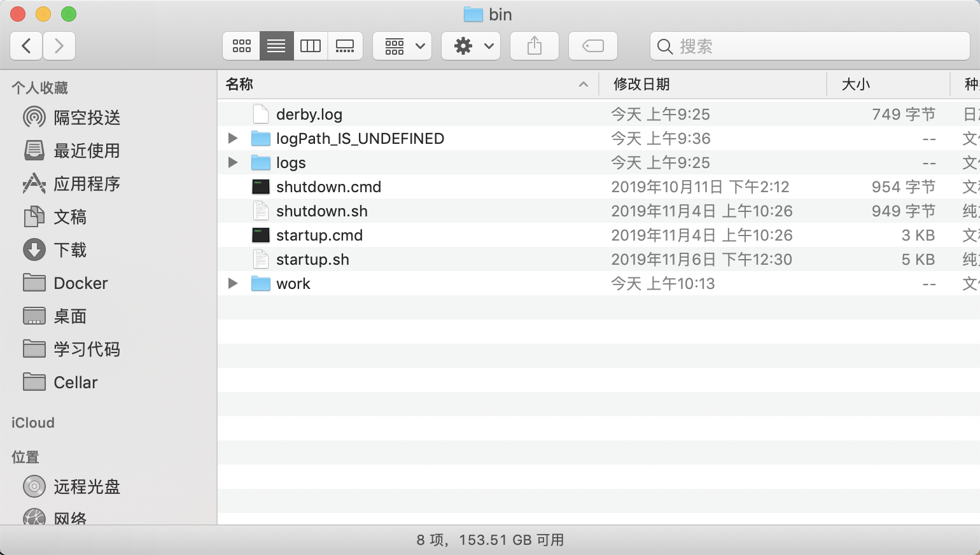Sort by the 名称 column header

pos(408,84)
